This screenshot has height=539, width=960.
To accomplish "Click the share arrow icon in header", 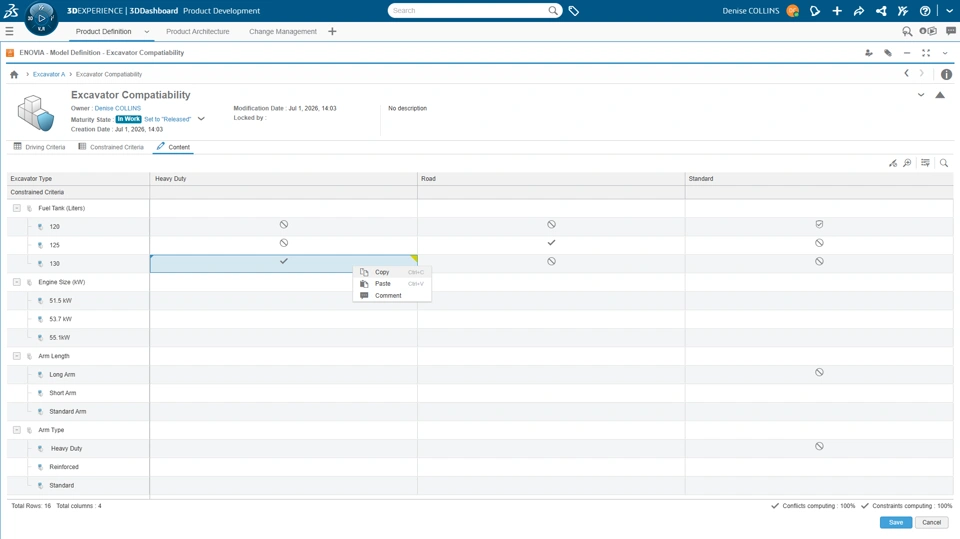I will tap(859, 10).
